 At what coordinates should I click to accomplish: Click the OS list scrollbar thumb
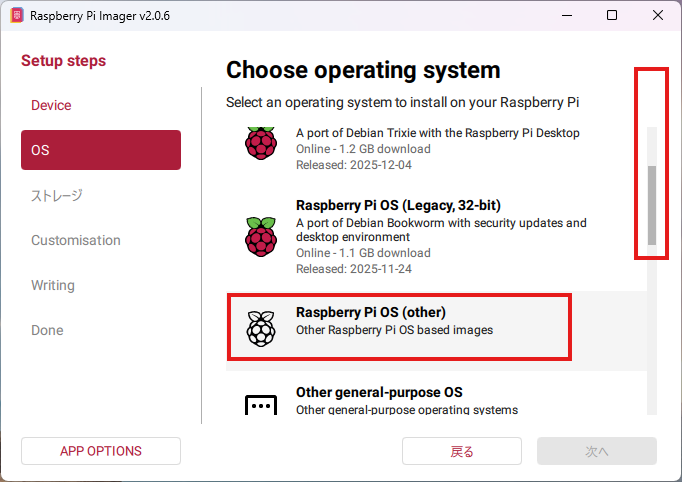coord(652,205)
